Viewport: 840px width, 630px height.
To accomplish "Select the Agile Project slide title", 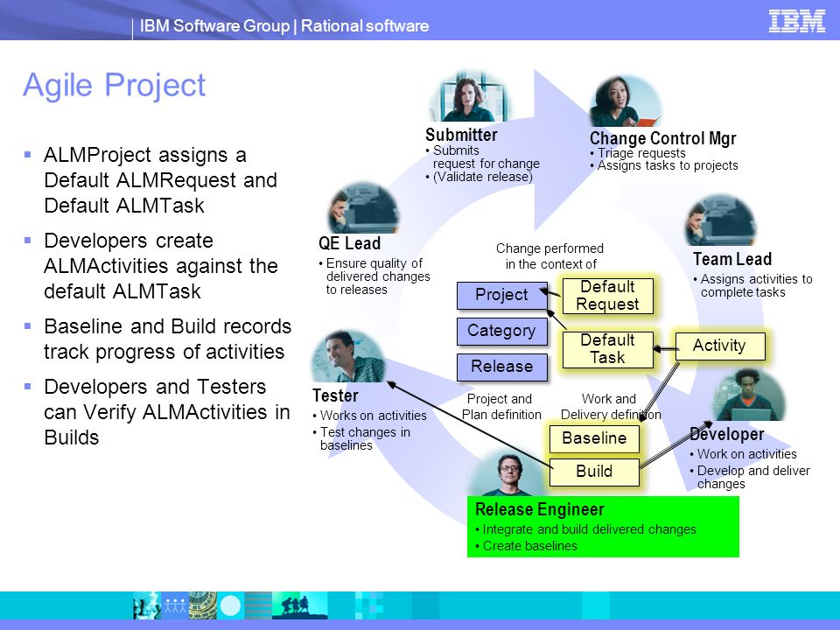I will click(114, 85).
